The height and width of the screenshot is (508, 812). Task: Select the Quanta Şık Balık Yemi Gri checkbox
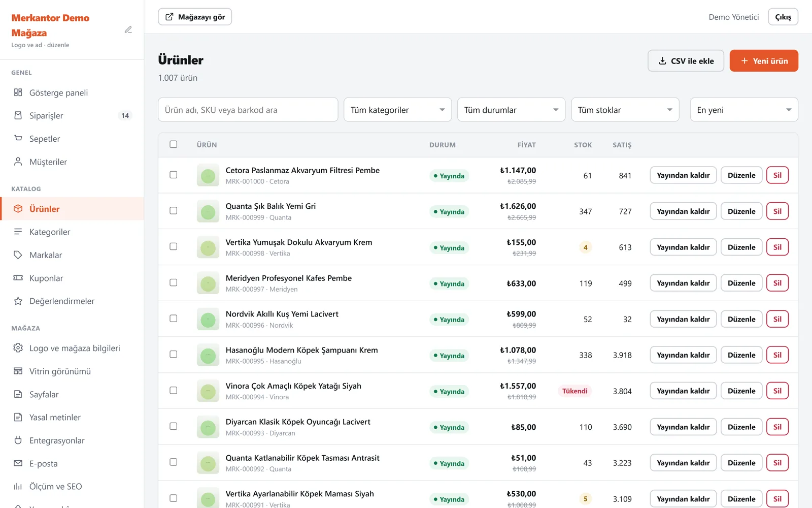click(174, 211)
